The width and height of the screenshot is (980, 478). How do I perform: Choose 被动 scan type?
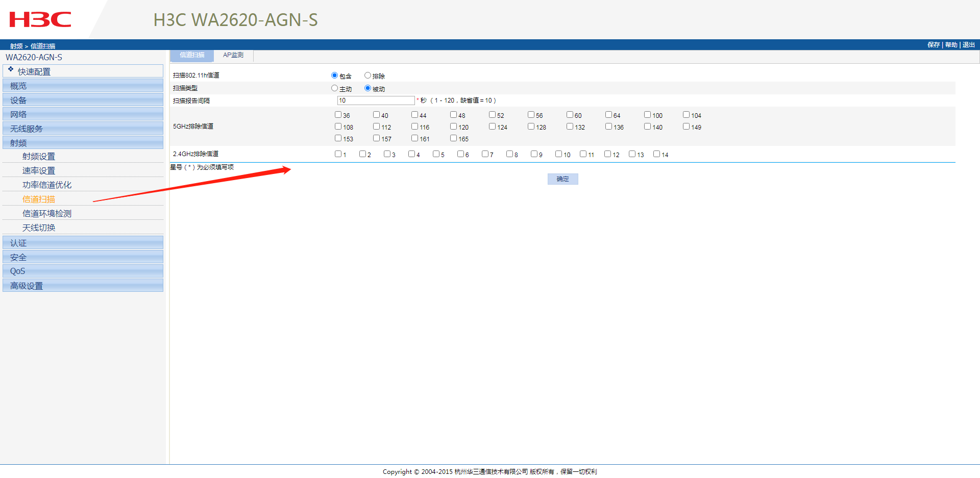click(x=367, y=88)
